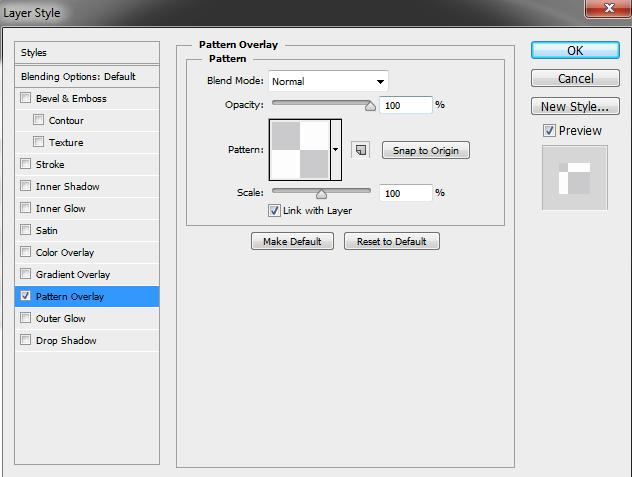The width and height of the screenshot is (632, 477).
Task: Enable the Stroke checkbox
Action: (x=25, y=164)
